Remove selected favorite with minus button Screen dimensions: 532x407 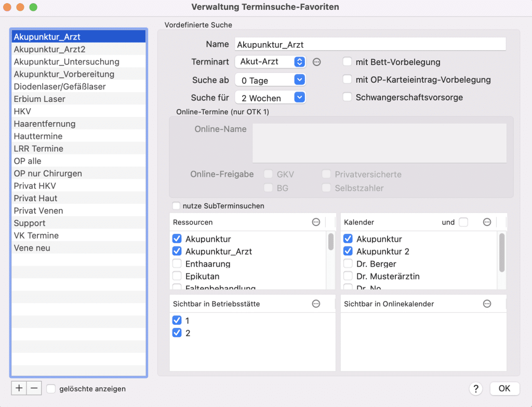(x=34, y=388)
